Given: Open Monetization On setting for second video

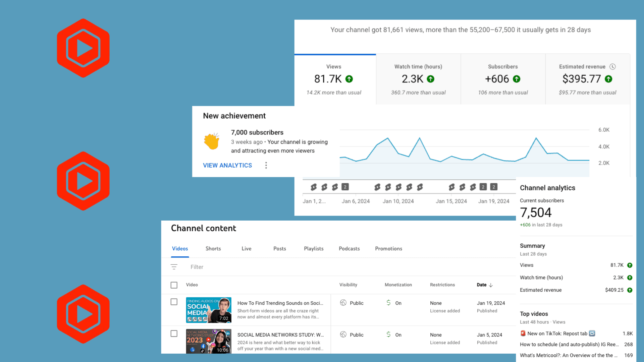Looking at the screenshot, I should 398,335.
